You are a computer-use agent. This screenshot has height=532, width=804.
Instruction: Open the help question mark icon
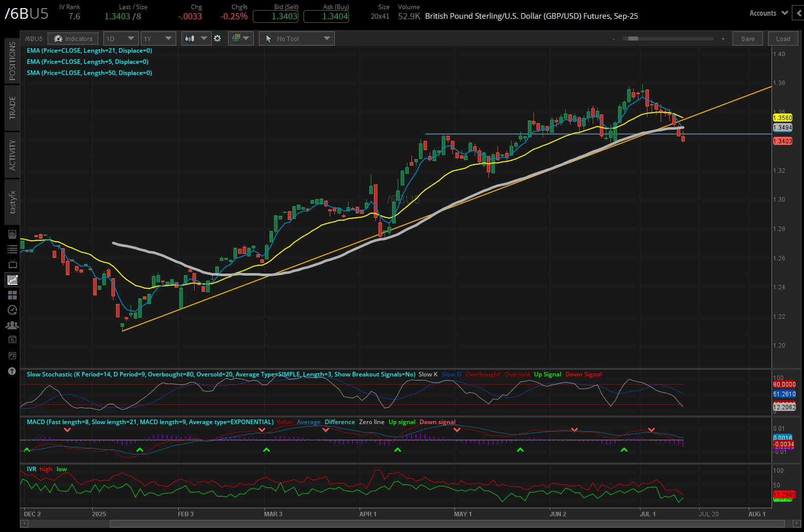click(12, 371)
